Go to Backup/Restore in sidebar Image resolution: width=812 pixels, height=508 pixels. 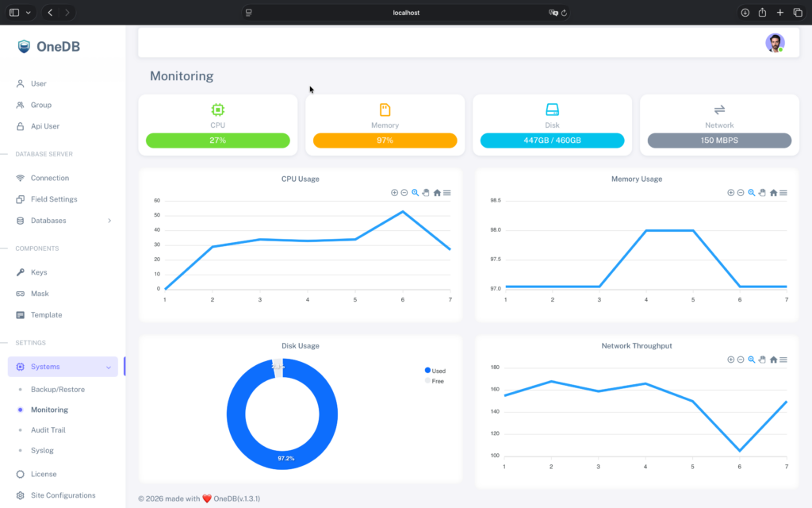(x=57, y=390)
